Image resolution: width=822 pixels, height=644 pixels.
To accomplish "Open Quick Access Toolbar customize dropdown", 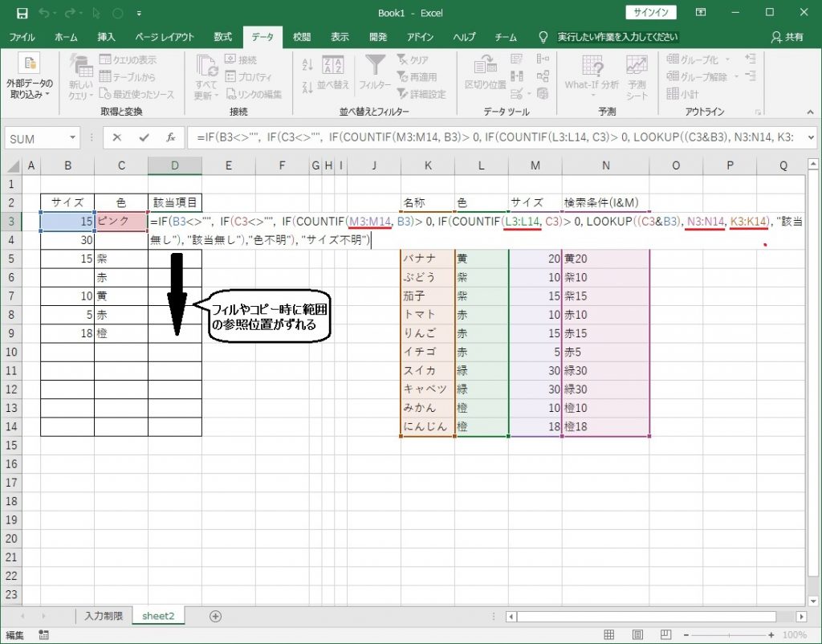I will coord(139,14).
